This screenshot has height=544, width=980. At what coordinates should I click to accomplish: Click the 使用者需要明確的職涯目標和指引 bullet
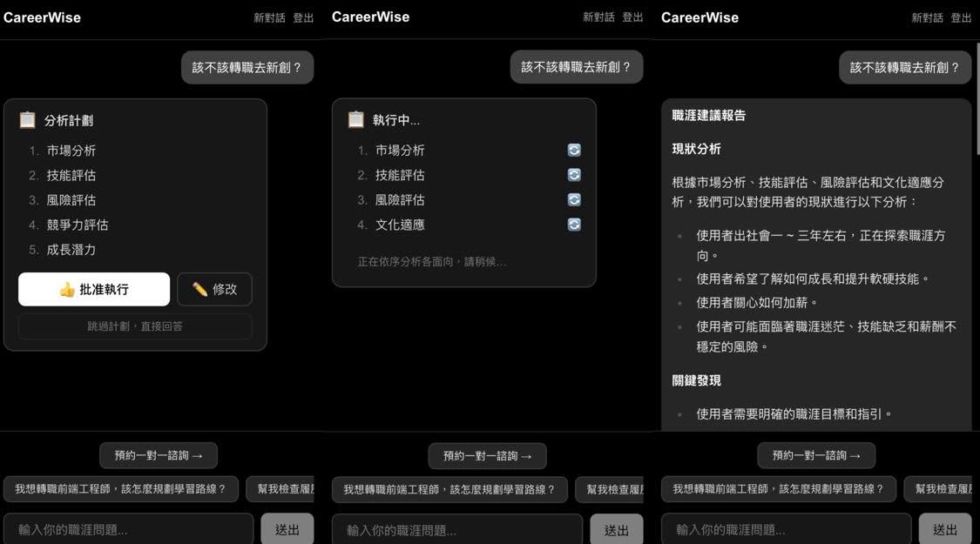point(794,414)
